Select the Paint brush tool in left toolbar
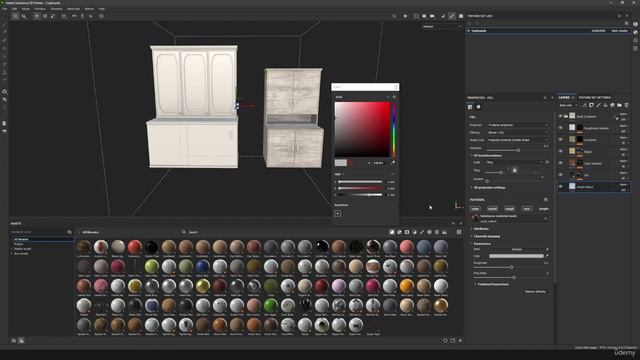Screen dimensions: 640x360 tap(4, 25)
